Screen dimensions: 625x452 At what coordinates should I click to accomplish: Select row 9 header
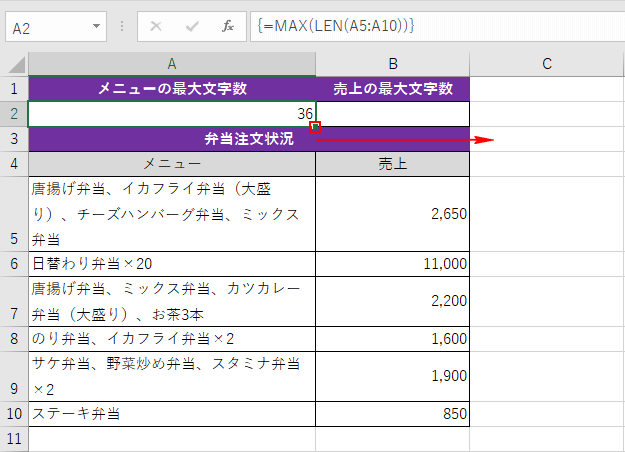tap(14, 376)
